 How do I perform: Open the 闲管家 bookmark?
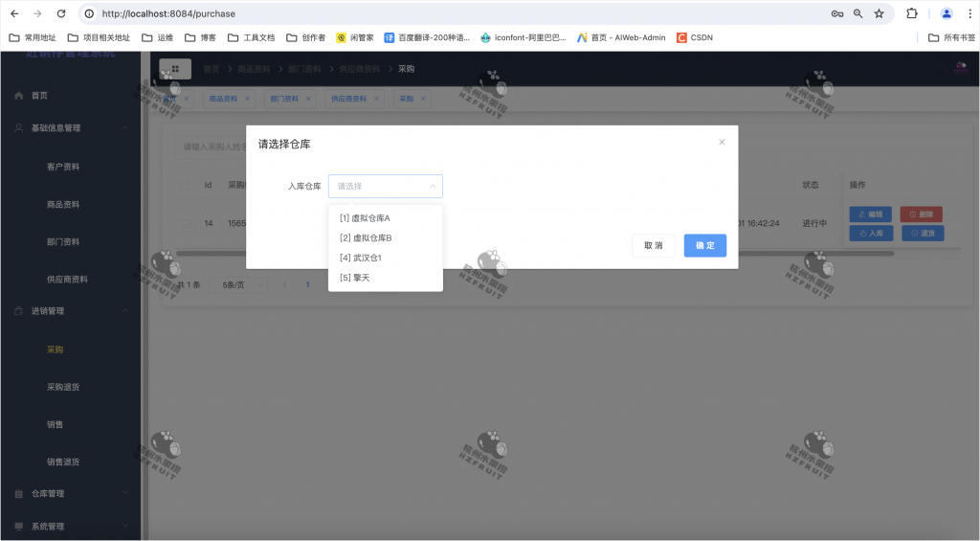tap(355, 37)
